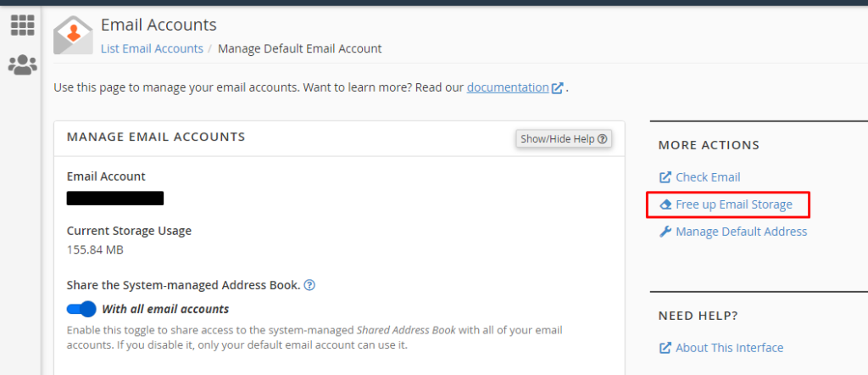Click the Share the System-managed Address Book label

point(183,285)
